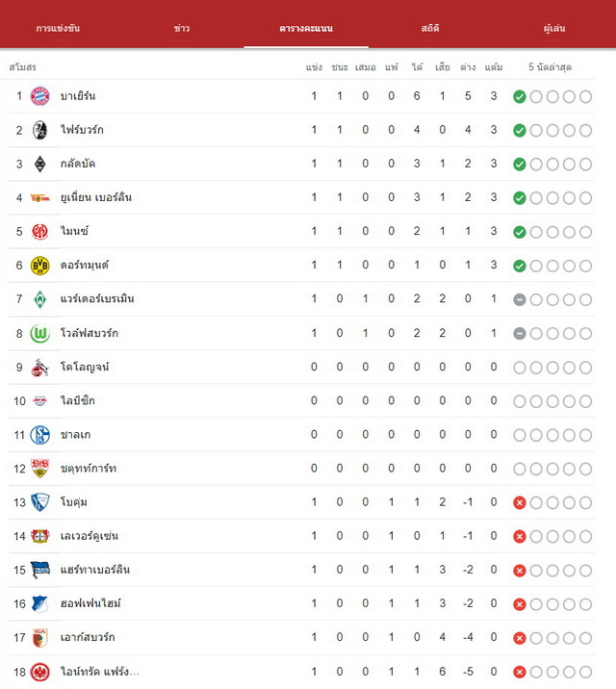Viewport: 616px width, 689px height.
Task: Click the แต้ม points column header
Action: 494,67
